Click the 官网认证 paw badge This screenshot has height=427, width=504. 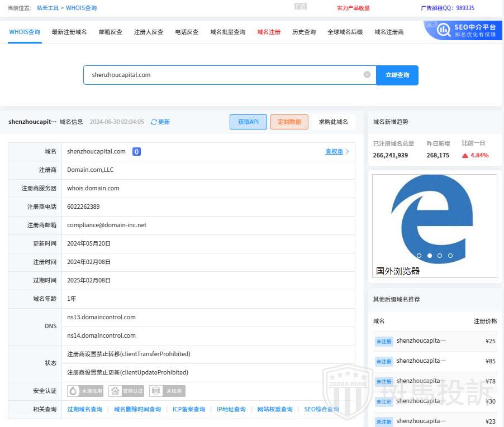127,391
